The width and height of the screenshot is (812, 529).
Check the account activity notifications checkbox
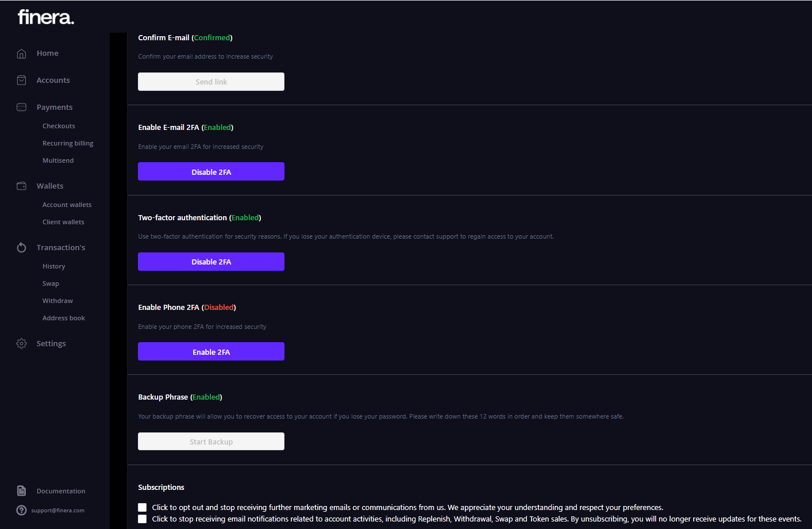click(x=143, y=519)
